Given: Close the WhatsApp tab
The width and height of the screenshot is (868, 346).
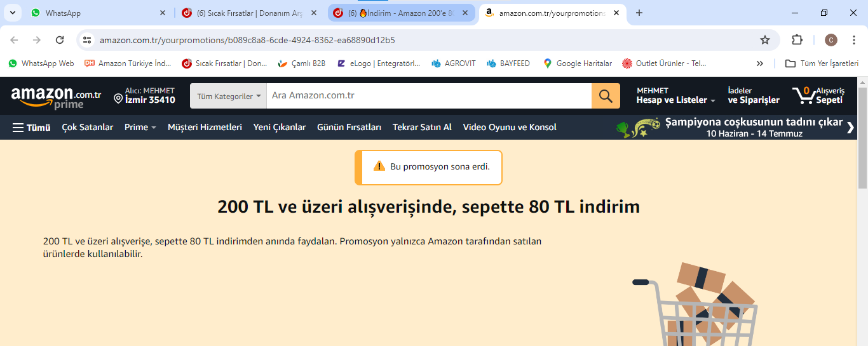Looking at the screenshot, I should coord(162,13).
